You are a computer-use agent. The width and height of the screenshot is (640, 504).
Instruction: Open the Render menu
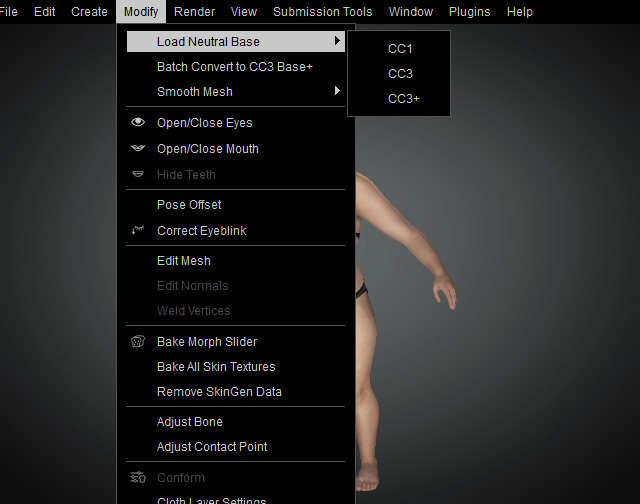pos(194,12)
